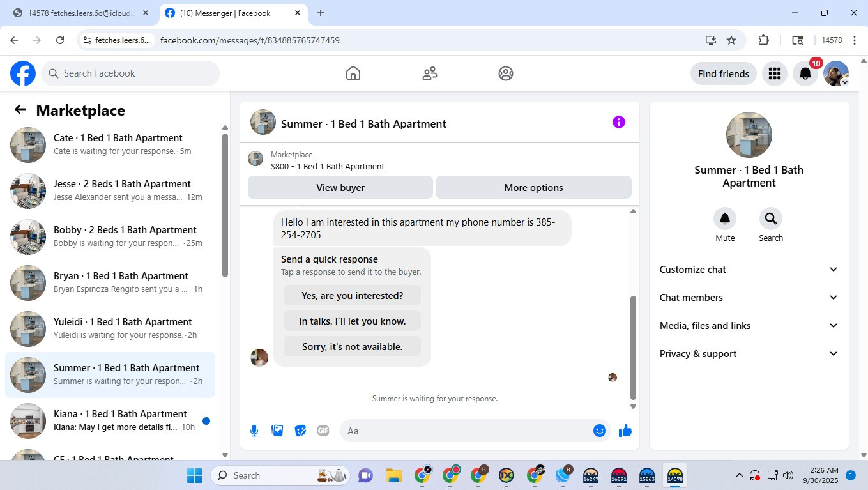Image resolution: width=868 pixels, height=490 pixels.
Task: Open your account menu avatar dropdown
Action: [x=836, y=73]
